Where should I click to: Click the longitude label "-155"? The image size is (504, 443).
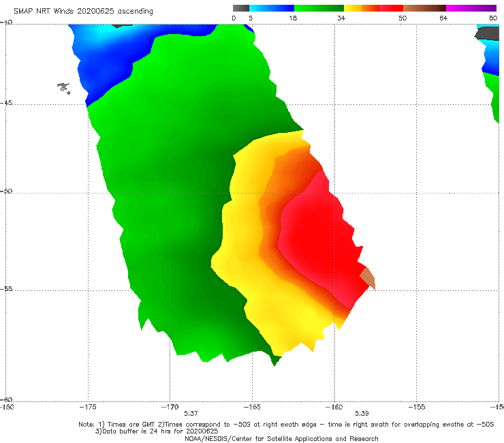[417, 407]
